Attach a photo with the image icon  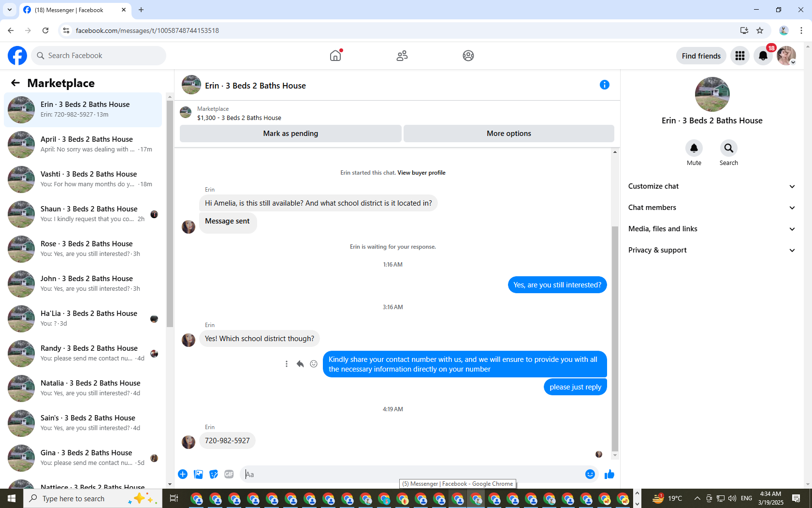coord(198,474)
